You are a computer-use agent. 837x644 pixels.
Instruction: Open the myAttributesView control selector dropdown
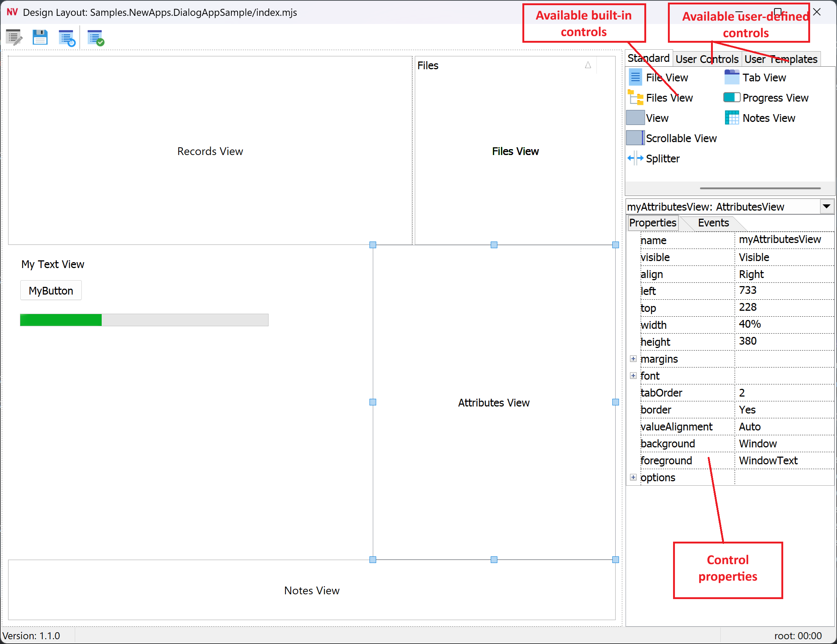coord(826,207)
